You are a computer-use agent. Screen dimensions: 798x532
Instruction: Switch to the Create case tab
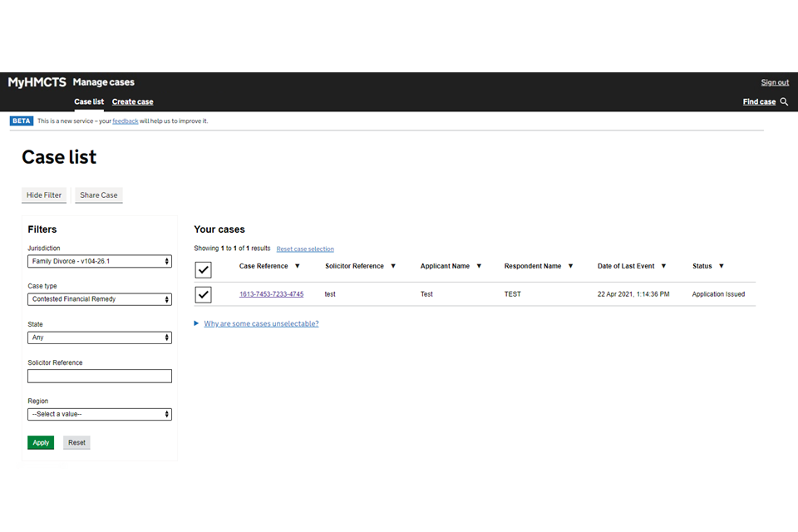tap(132, 101)
